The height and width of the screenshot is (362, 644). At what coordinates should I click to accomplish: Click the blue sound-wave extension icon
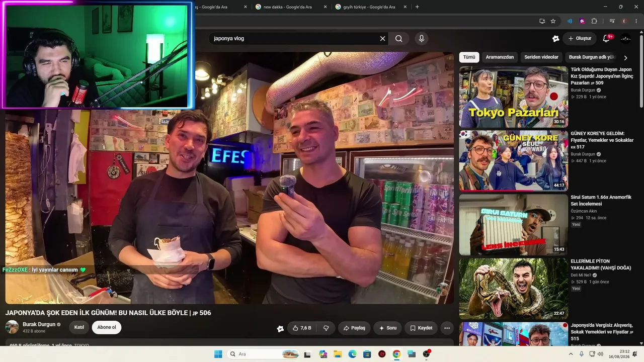pos(570,21)
